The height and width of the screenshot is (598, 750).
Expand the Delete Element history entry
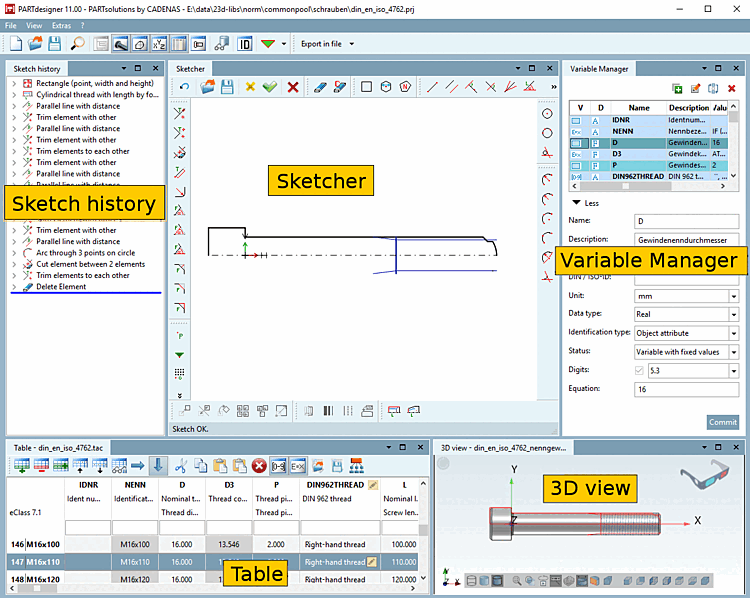pyautogui.click(x=14, y=287)
